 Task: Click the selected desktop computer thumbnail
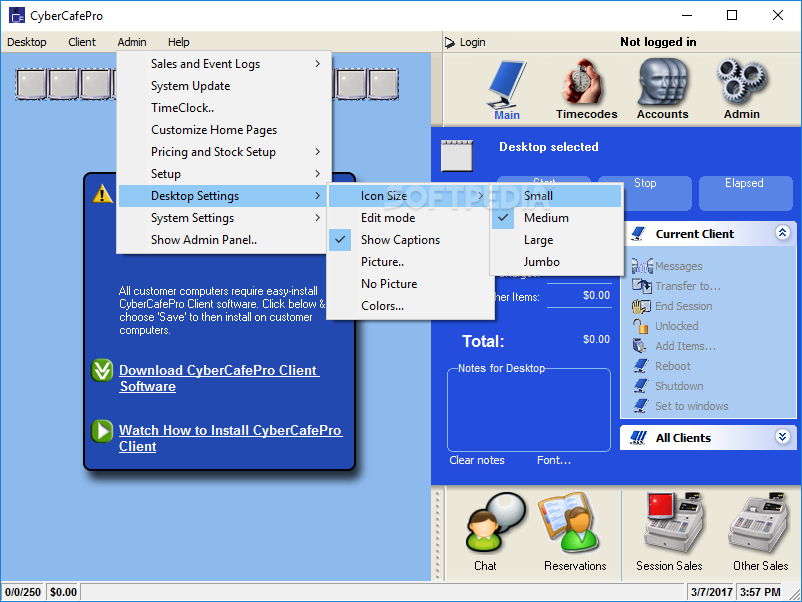(457, 155)
